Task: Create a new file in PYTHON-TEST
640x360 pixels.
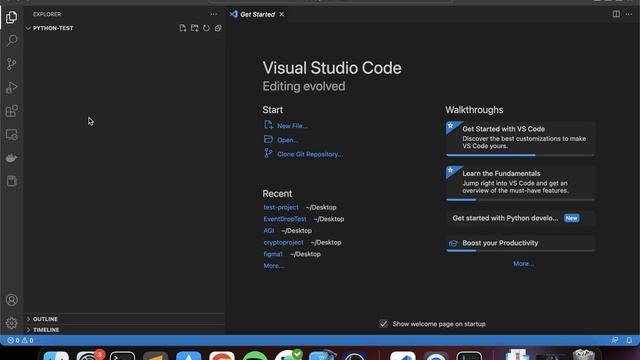Action: pyautogui.click(x=182, y=28)
